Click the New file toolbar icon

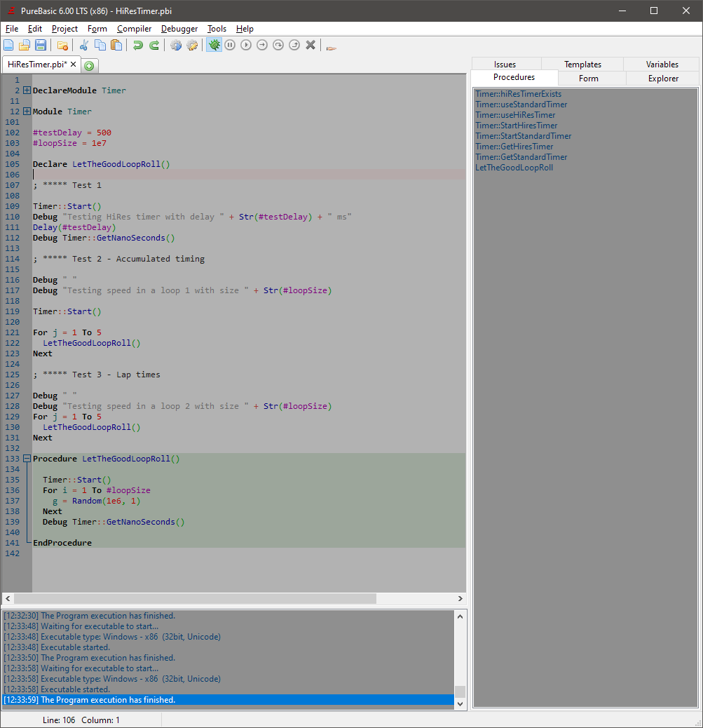pyautogui.click(x=8, y=46)
